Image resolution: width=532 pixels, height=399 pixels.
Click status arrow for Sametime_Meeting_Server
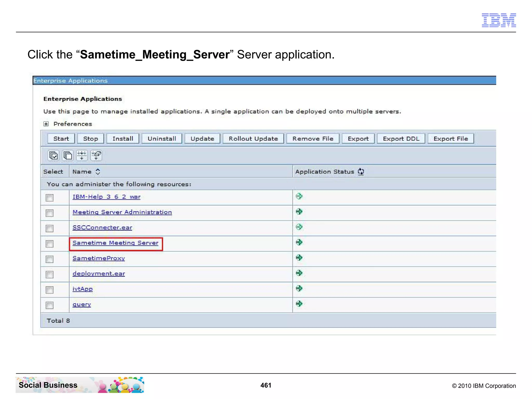299,242
